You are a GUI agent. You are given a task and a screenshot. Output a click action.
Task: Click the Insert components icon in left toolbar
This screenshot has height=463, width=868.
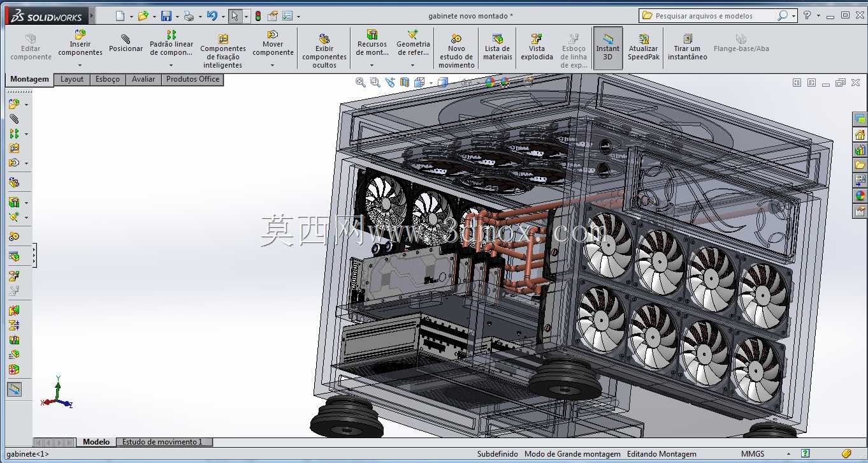point(14,104)
